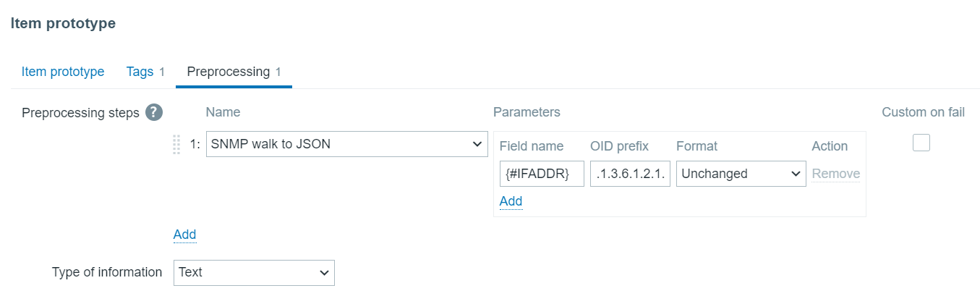
Task: Click the Parameters column header
Action: pyautogui.click(x=527, y=112)
